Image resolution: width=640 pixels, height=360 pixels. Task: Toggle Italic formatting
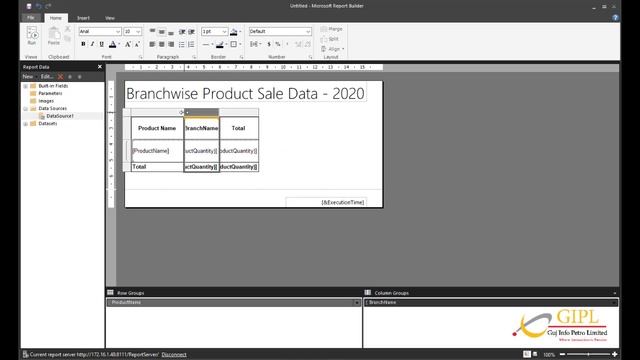pos(92,44)
